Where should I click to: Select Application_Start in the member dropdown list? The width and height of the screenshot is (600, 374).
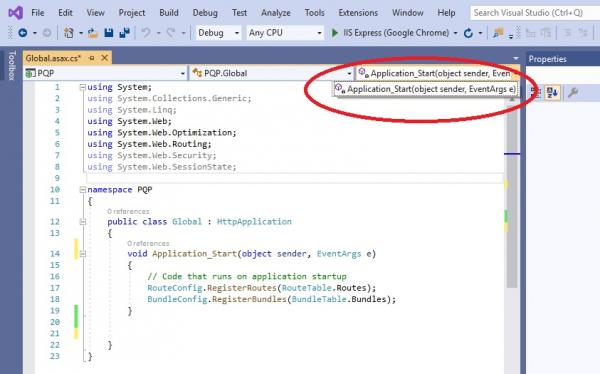426,89
